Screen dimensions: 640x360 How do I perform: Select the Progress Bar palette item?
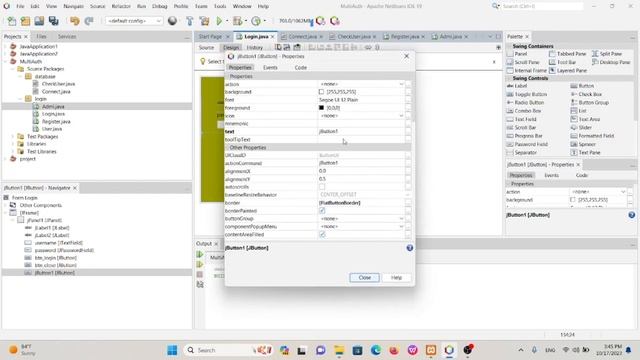coord(524,136)
